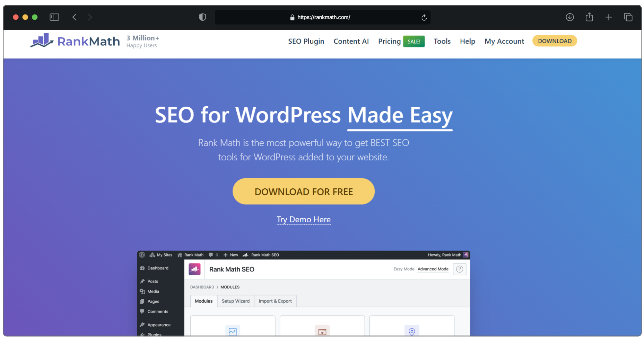The image size is (644, 341).
Task: Click the Share icon in toolbar
Action: 589,17
